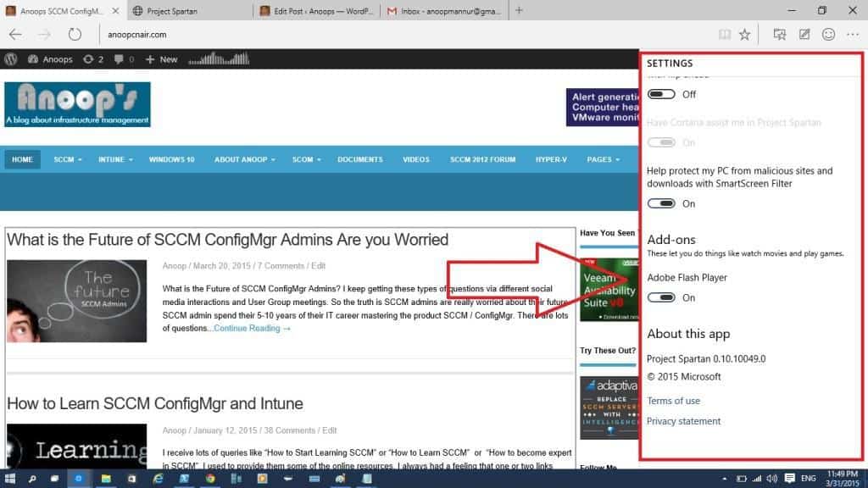Expand the ABOUT ANOOP dropdown menu
868x488 pixels.
[x=243, y=159]
